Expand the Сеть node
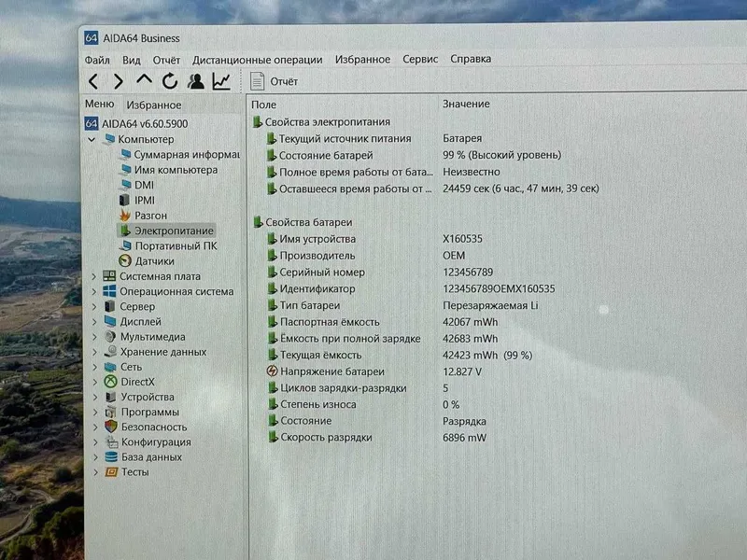Image resolution: width=747 pixels, height=560 pixels. click(x=95, y=367)
